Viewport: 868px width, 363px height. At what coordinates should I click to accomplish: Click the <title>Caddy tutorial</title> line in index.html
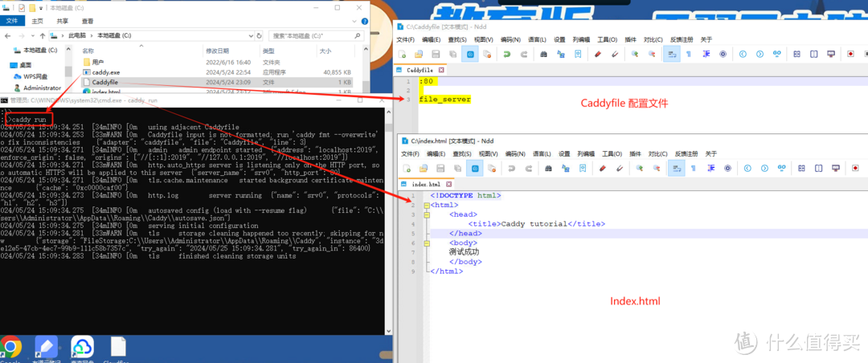(x=536, y=224)
